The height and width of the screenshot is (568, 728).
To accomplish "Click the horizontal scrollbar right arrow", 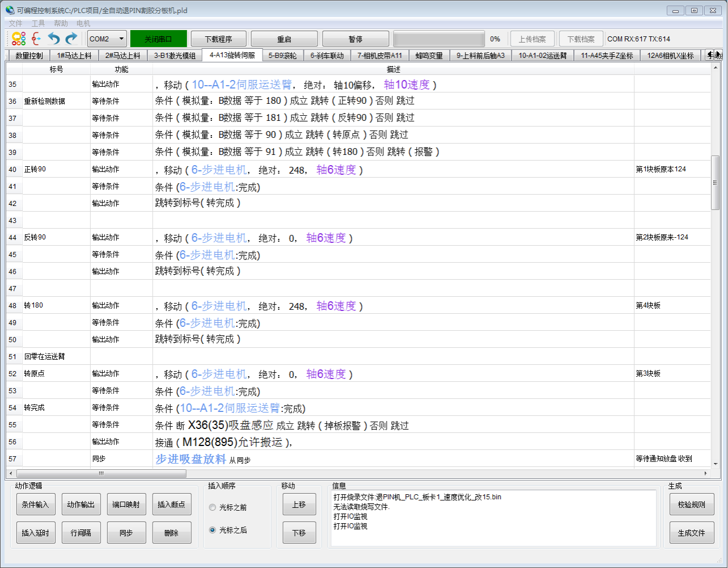I will [706, 473].
